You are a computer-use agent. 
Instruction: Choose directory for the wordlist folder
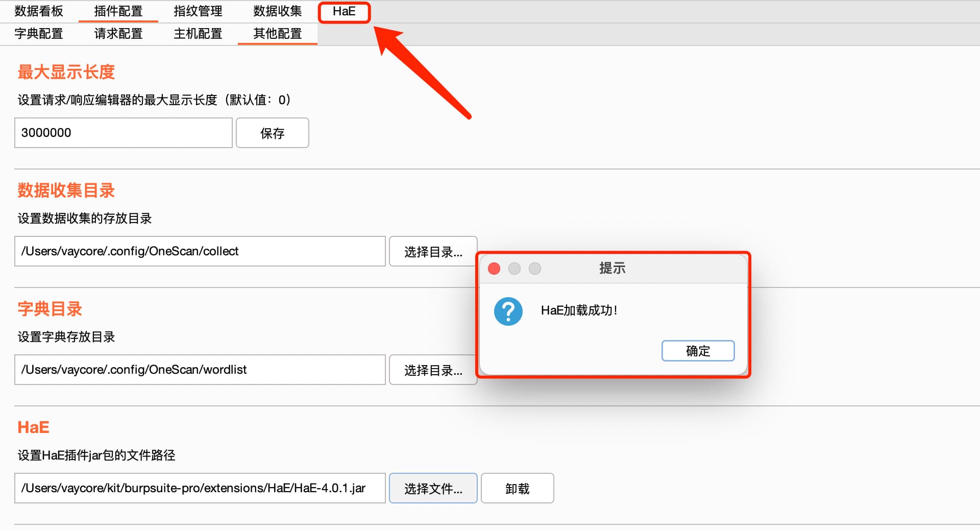point(433,370)
